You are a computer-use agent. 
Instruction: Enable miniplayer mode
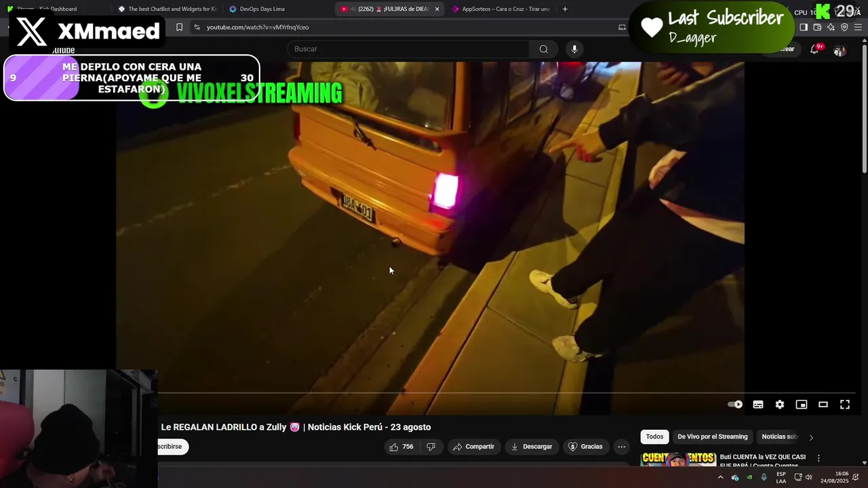pyautogui.click(x=802, y=405)
